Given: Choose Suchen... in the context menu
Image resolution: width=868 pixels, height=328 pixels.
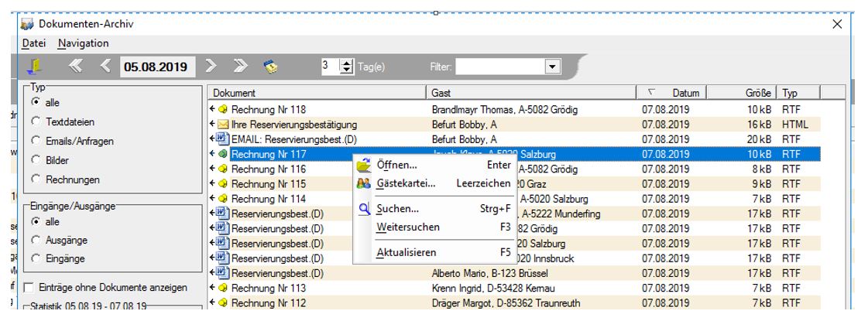Looking at the screenshot, I should (434, 209).
